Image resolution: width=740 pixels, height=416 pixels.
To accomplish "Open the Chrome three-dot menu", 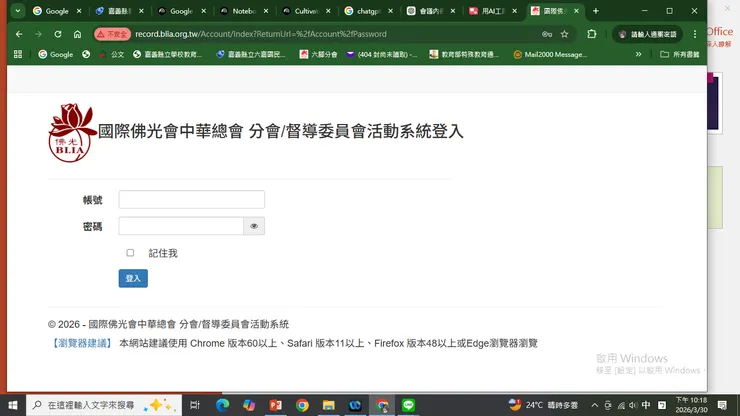I will coord(695,34).
